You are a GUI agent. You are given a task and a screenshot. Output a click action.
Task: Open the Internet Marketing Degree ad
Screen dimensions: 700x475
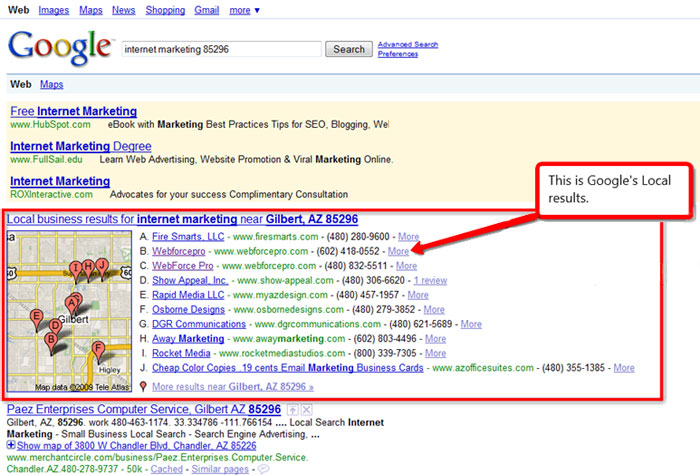[81, 146]
